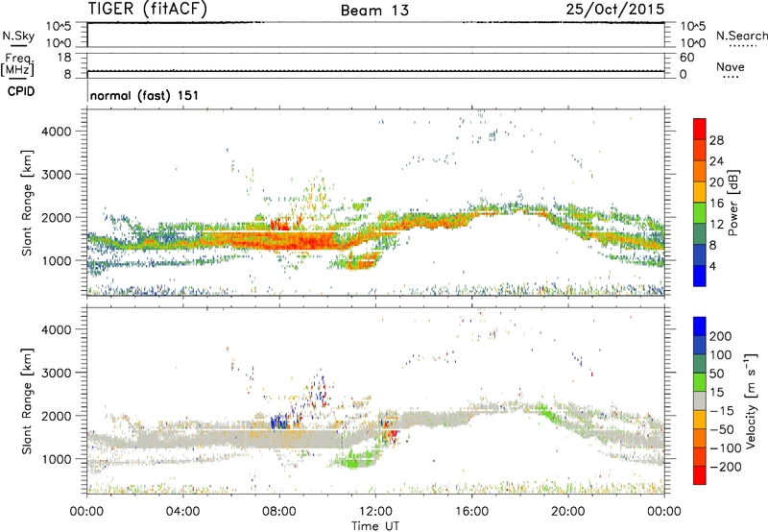This screenshot has height=532, width=768.
Task: Click the "18" frequency axis tick
Action: tap(64, 58)
